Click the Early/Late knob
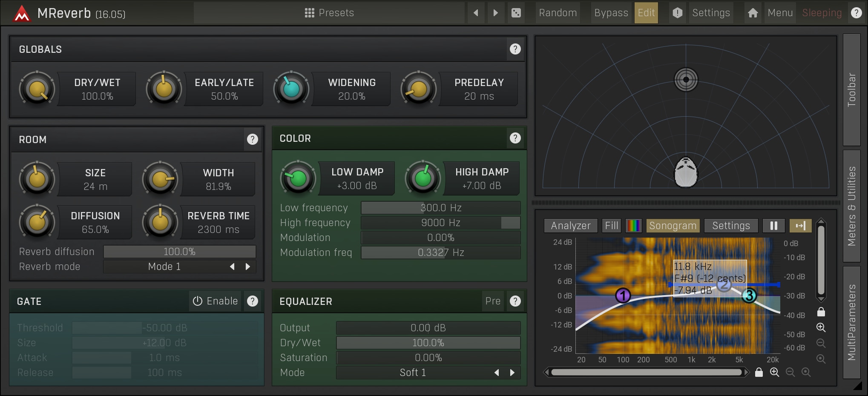Image resolution: width=868 pixels, height=396 pixels. click(164, 89)
